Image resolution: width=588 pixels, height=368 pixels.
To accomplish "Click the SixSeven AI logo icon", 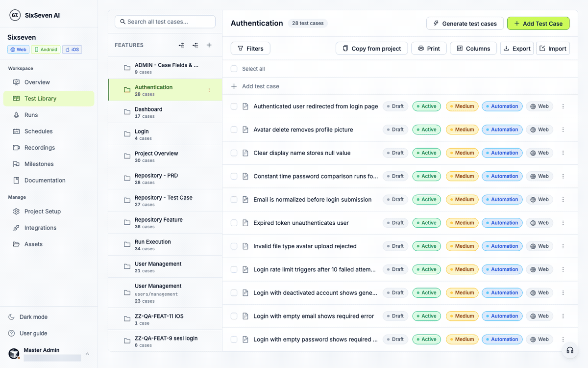I will pos(15,15).
